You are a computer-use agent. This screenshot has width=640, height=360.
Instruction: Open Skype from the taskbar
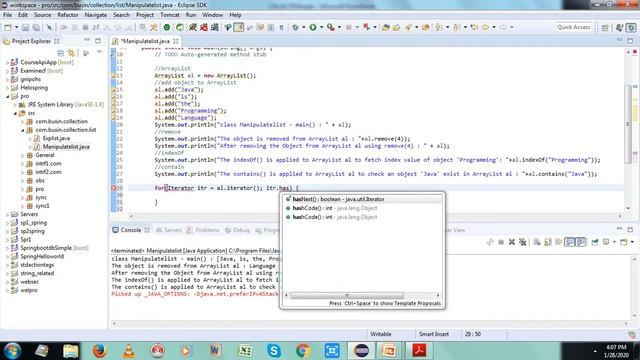coord(274,350)
